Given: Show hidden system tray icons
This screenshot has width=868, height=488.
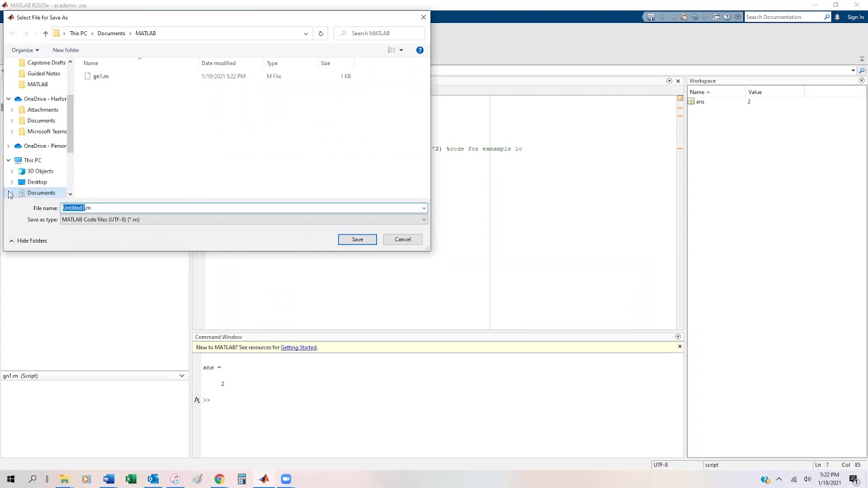Looking at the screenshot, I should pos(778,480).
